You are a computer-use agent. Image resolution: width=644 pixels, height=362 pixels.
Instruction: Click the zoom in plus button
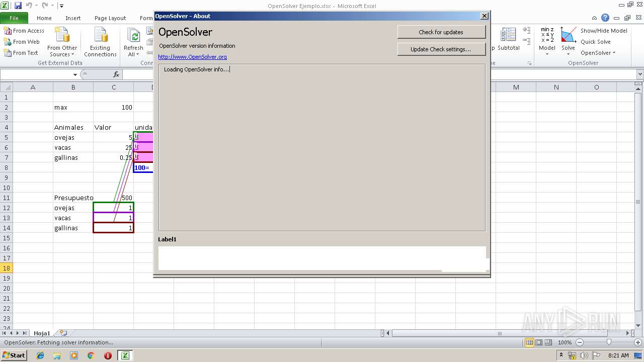click(637, 342)
